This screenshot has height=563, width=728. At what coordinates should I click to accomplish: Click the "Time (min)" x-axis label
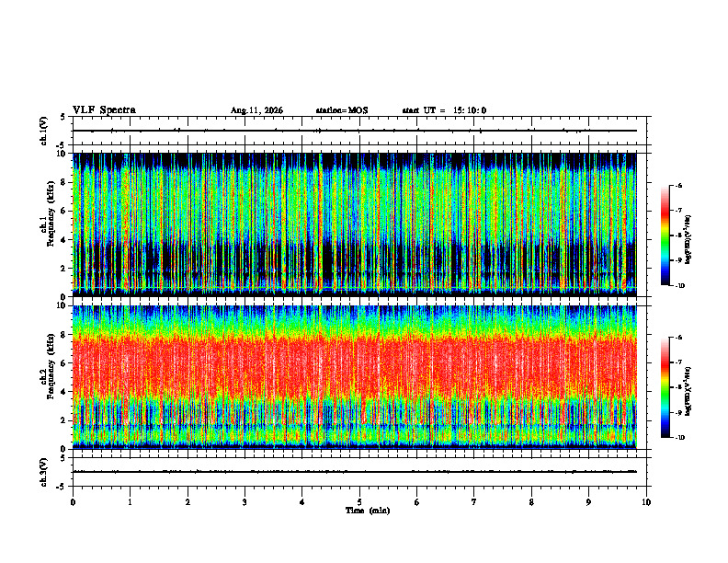click(x=368, y=511)
